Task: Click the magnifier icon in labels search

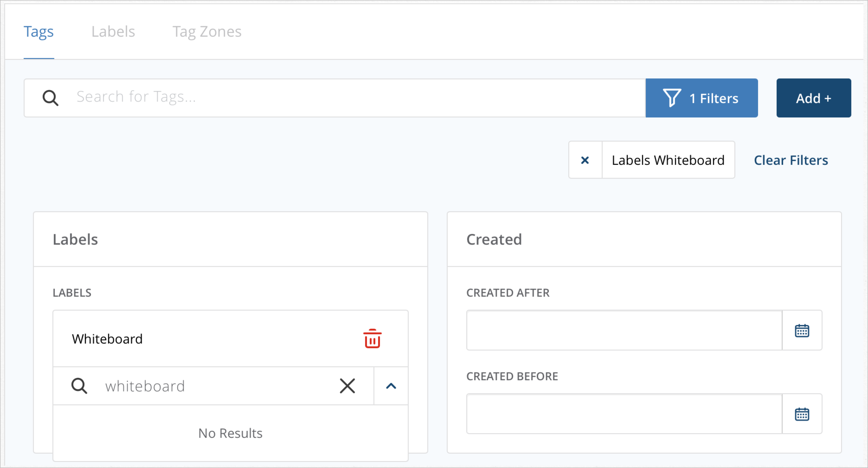Action: pos(79,386)
